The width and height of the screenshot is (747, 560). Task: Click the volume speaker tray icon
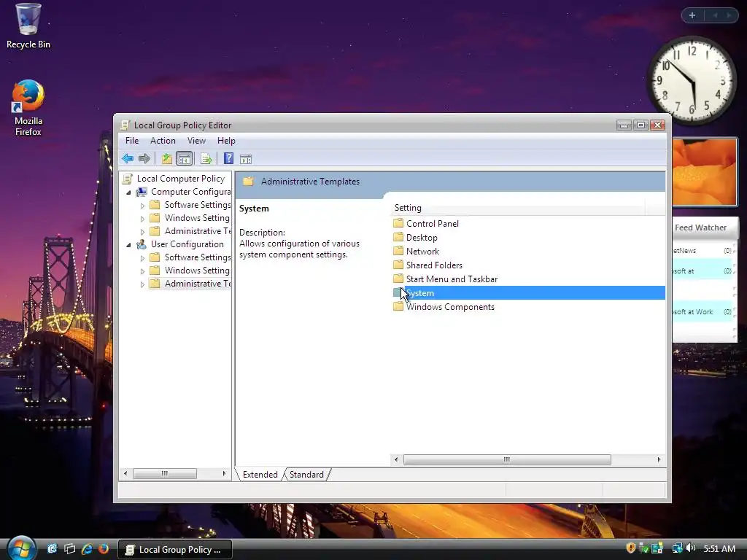click(x=691, y=548)
